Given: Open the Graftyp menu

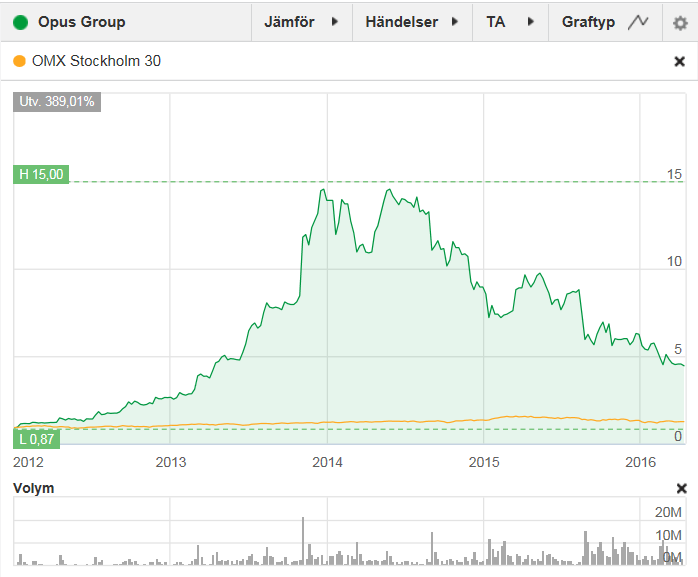Looking at the screenshot, I should point(605,22).
